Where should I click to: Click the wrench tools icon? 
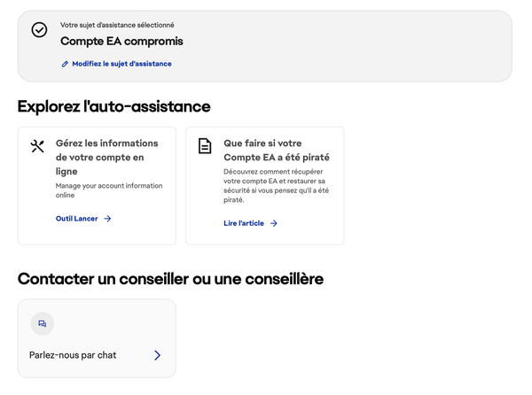pos(37,146)
